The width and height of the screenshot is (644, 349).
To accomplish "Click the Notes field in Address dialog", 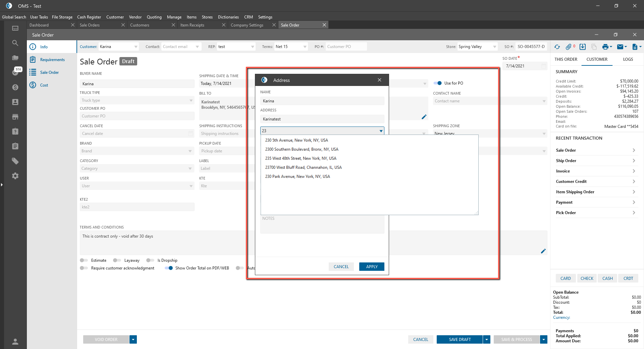I will 322,225.
